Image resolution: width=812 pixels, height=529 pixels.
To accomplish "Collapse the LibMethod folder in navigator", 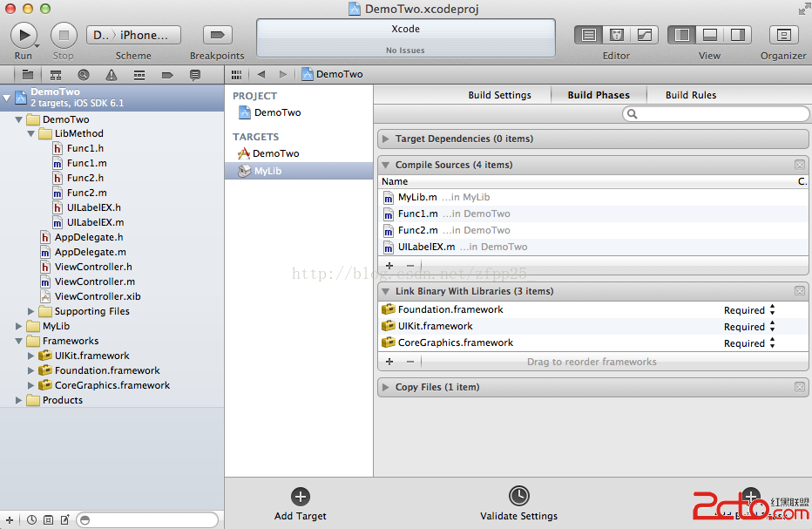I will point(32,133).
